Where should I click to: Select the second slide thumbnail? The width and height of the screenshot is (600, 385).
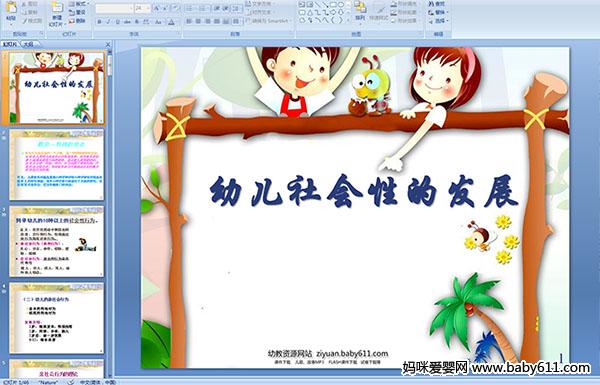pos(57,165)
